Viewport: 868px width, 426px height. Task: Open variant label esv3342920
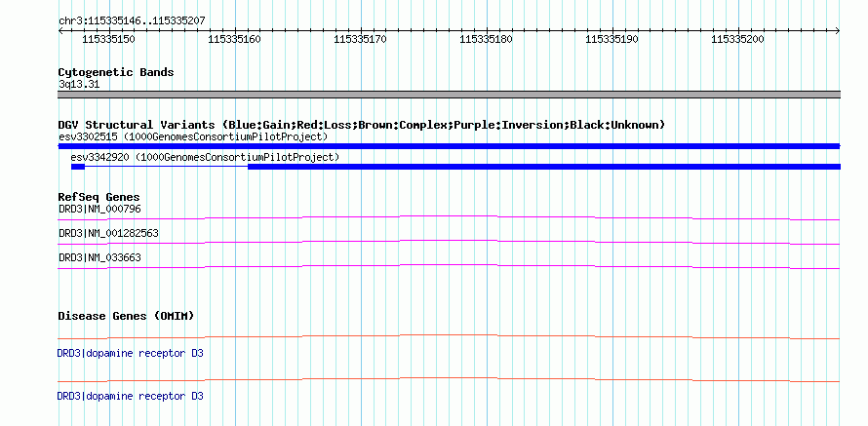point(205,158)
